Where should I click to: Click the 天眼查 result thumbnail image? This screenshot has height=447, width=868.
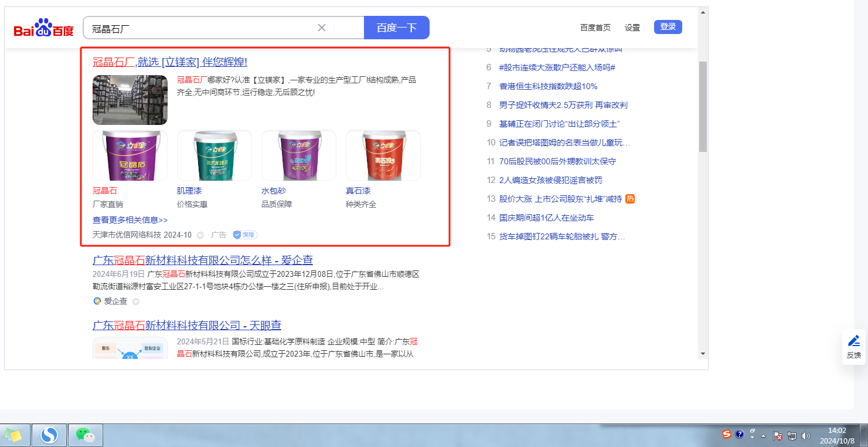(130, 348)
